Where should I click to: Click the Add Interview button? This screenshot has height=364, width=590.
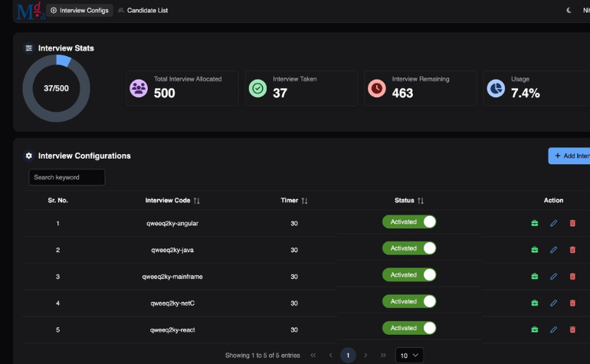(571, 156)
